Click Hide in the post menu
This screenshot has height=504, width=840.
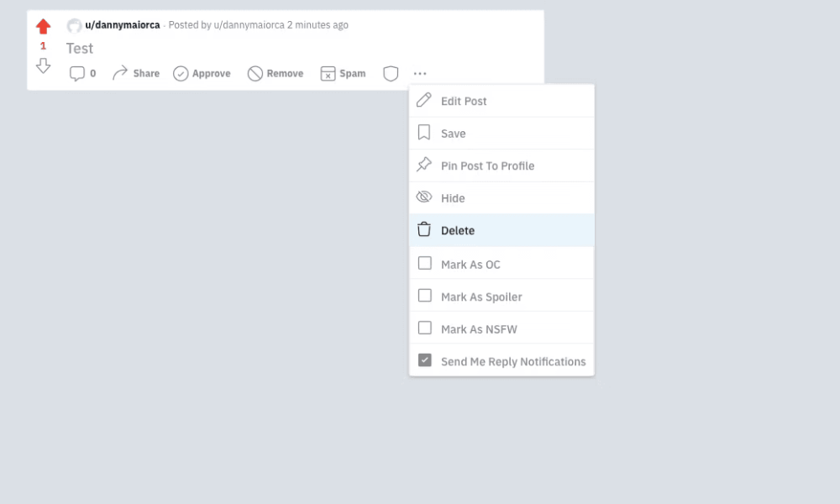(502, 198)
